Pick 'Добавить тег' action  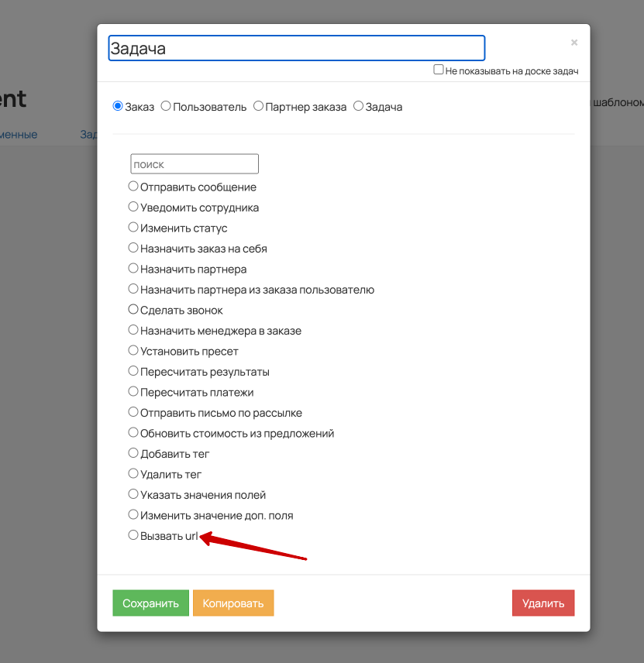click(133, 453)
